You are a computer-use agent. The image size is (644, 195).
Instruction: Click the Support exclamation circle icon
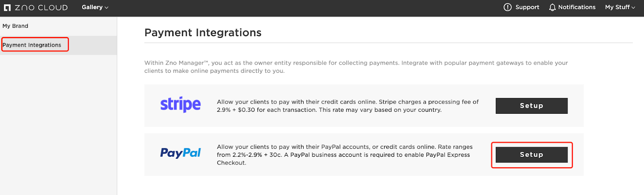pos(508,7)
